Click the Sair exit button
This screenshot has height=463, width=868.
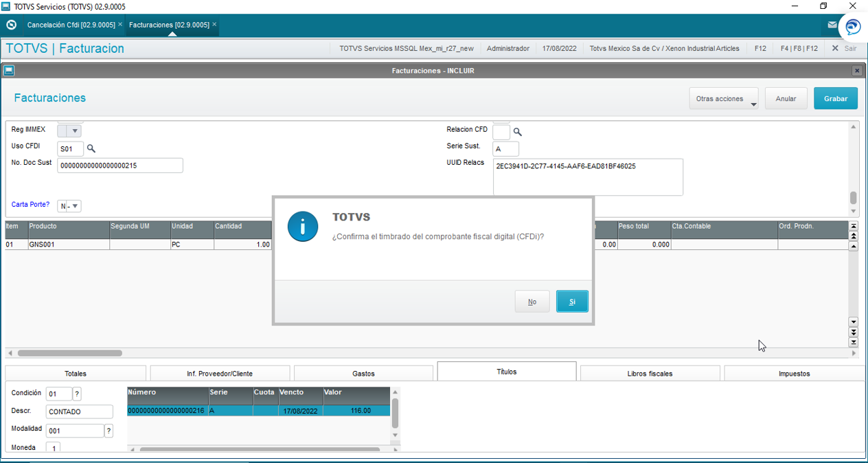point(844,49)
